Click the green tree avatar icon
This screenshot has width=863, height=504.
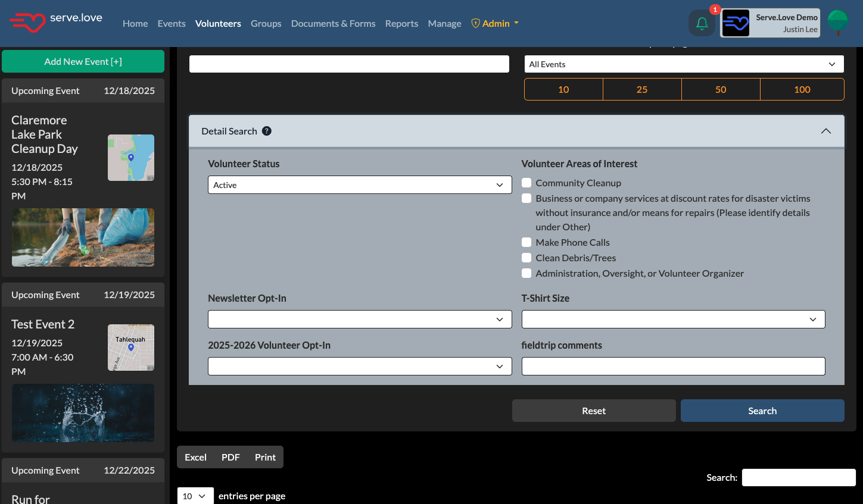(x=838, y=23)
